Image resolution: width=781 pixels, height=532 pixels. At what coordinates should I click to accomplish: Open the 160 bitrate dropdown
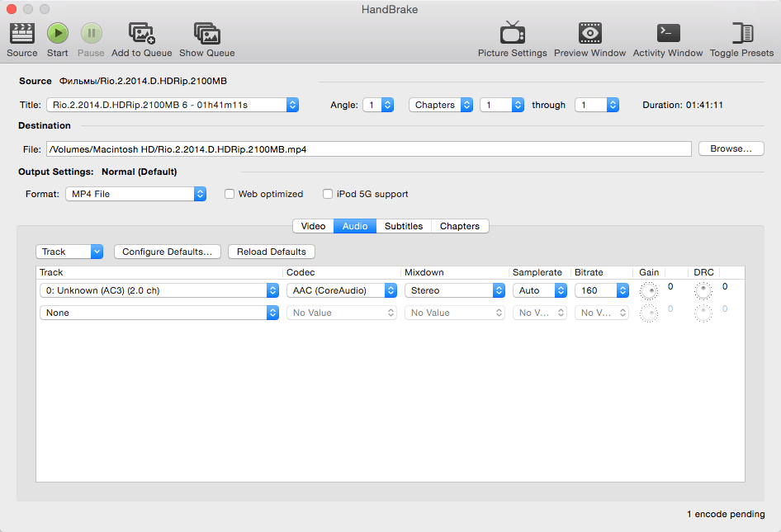[602, 290]
